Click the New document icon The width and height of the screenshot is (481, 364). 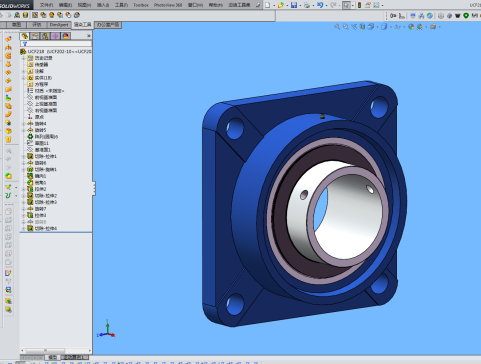pos(268,5)
